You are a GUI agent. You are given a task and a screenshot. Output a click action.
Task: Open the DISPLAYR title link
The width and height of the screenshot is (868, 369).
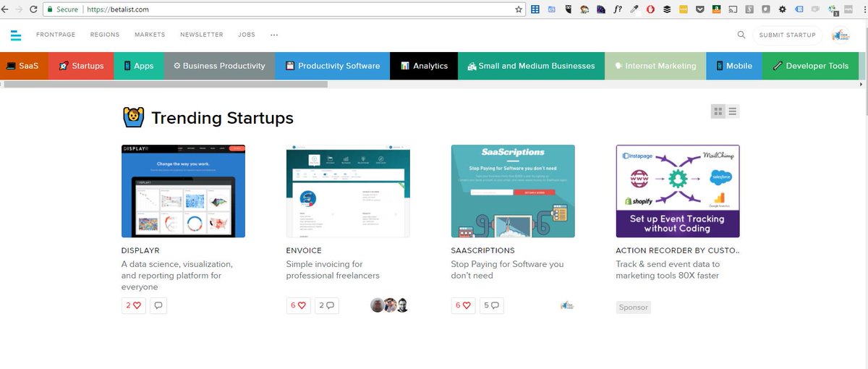(140, 250)
